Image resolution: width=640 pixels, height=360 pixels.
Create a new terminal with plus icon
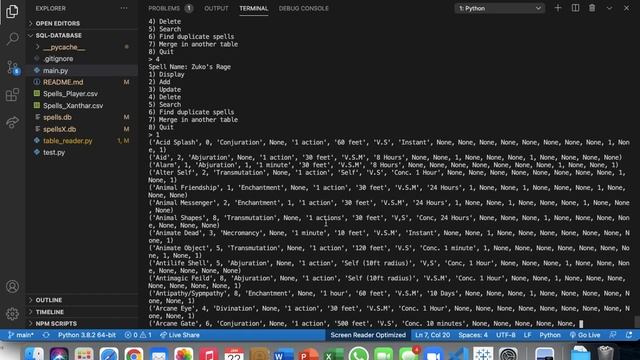point(558,8)
